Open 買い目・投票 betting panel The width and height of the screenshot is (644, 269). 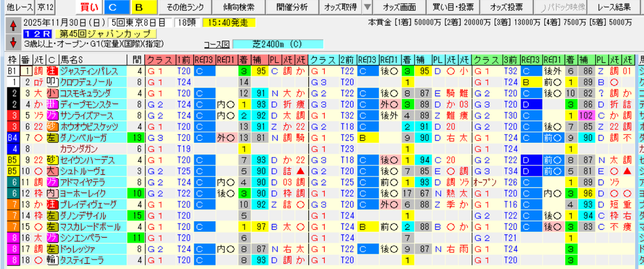(x=453, y=7)
